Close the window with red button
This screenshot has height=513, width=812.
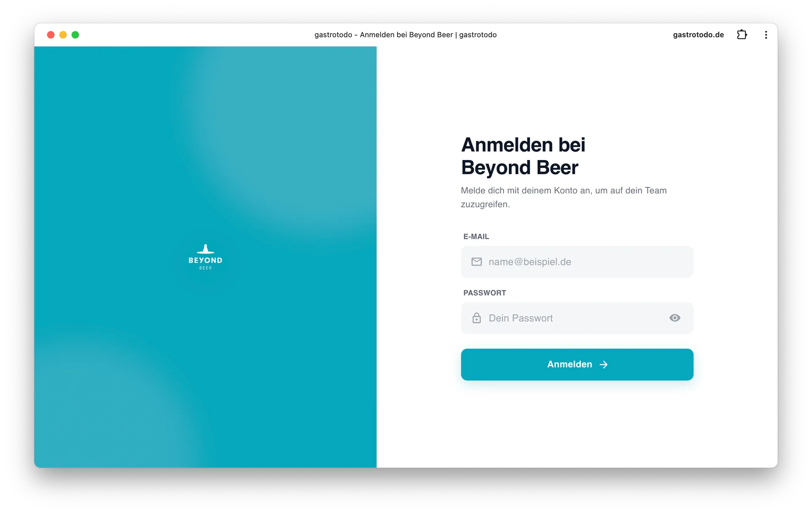[51, 35]
